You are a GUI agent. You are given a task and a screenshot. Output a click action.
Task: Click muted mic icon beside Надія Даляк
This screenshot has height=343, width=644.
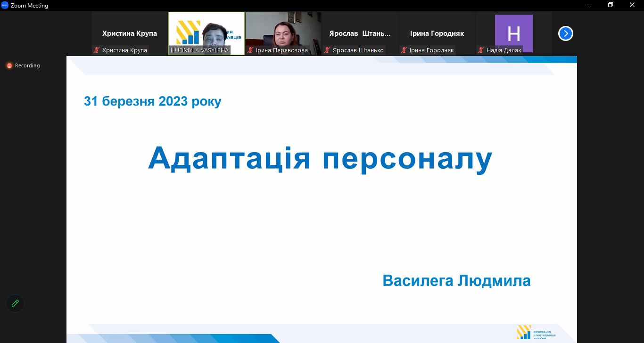pyautogui.click(x=481, y=50)
